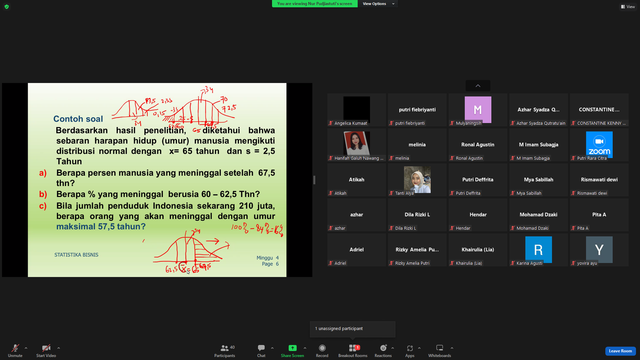
Task: Open the Chat panel
Action: click(x=261, y=350)
